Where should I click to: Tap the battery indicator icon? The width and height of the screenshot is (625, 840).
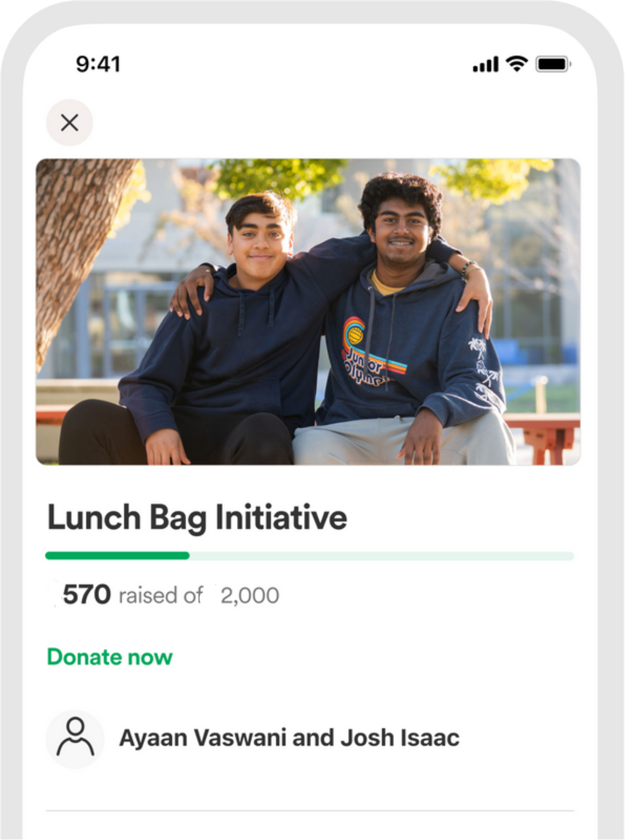coord(554,64)
